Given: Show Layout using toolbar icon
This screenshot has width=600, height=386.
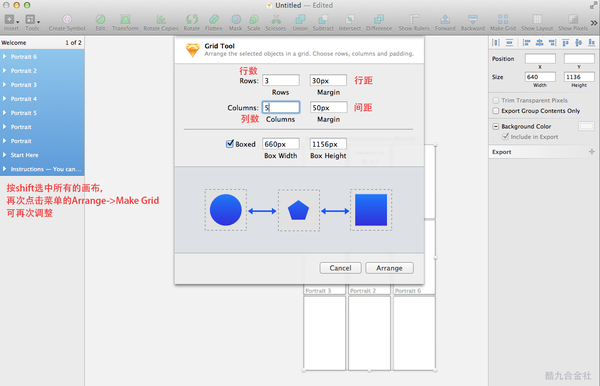Looking at the screenshot, I should tap(537, 23).
